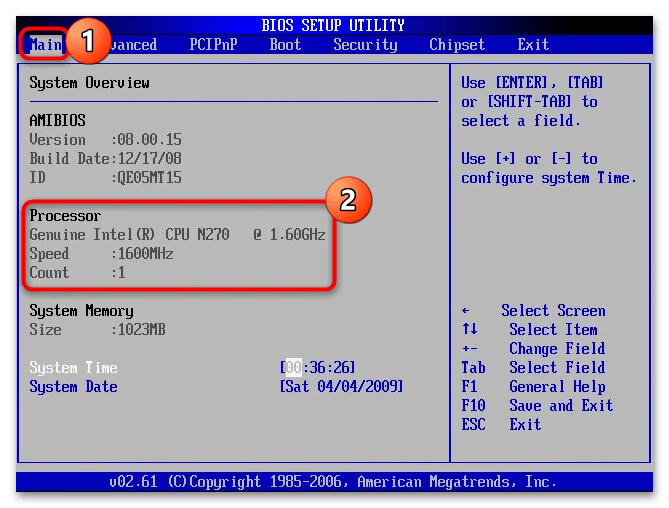Click the Processor heading in outlined box

coord(65,216)
